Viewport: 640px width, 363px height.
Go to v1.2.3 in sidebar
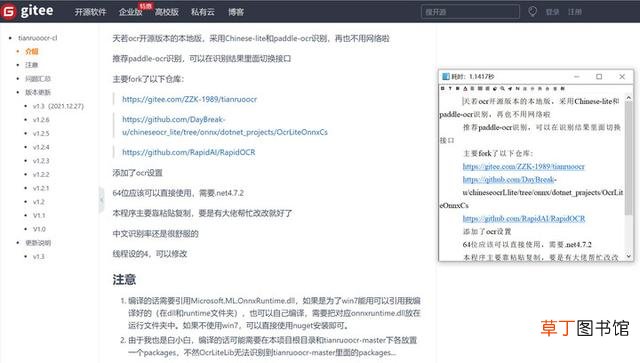(x=41, y=161)
